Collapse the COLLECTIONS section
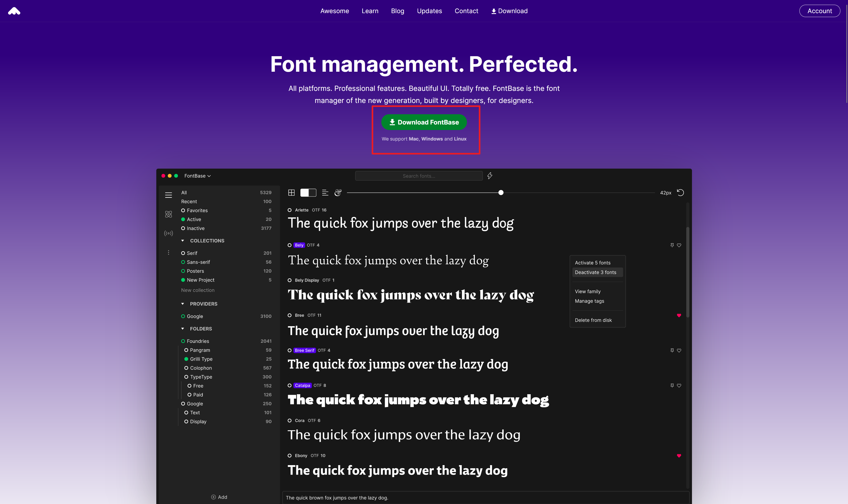848x504 pixels. [x=183, y=241]
